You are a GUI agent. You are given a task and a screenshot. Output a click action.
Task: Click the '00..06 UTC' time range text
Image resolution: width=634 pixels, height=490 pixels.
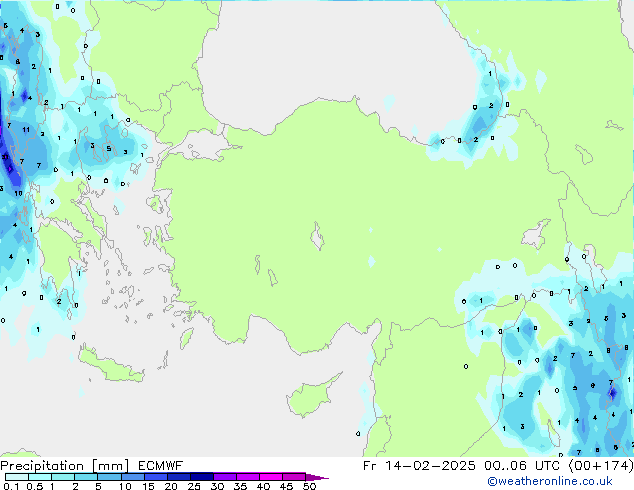point(524,466)
